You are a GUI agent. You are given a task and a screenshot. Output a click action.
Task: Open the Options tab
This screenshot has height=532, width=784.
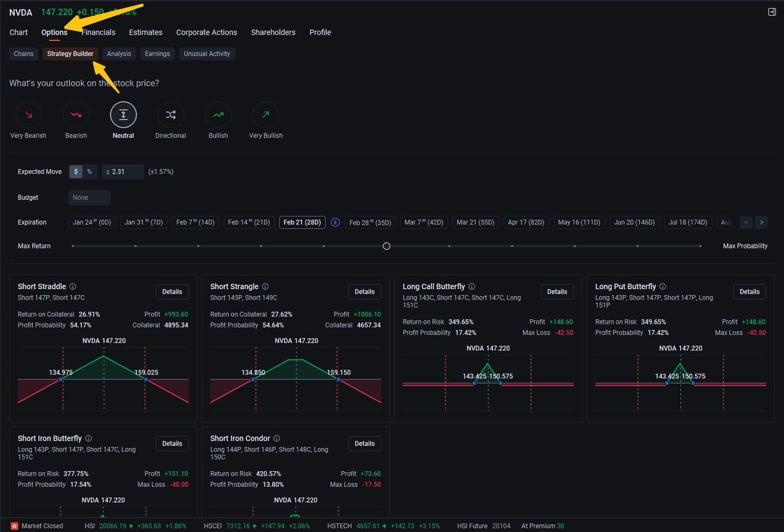click(55, 32)
